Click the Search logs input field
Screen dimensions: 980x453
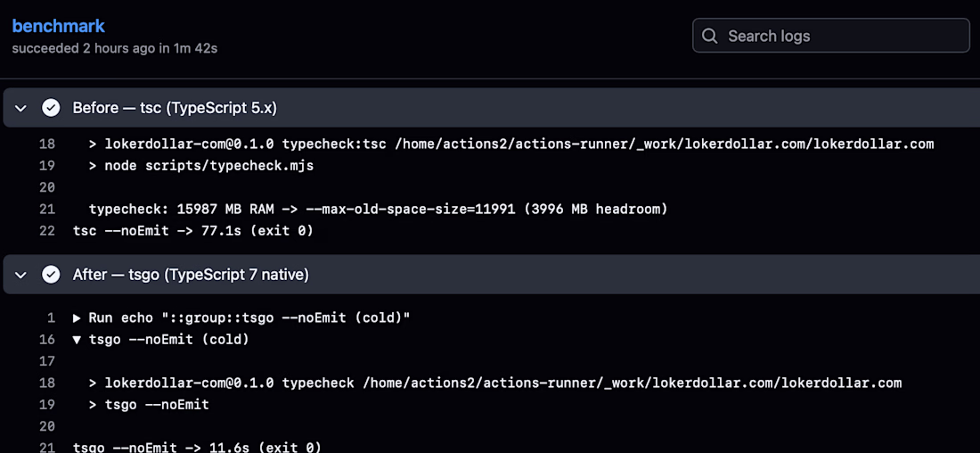(830, 36)
